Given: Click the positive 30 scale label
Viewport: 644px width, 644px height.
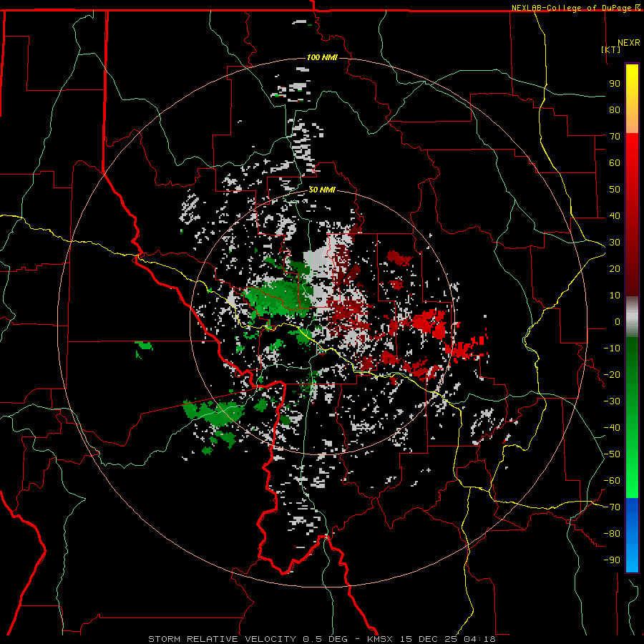Looking at the screenshot, I should pyautogui.click(x=615, y=243).
